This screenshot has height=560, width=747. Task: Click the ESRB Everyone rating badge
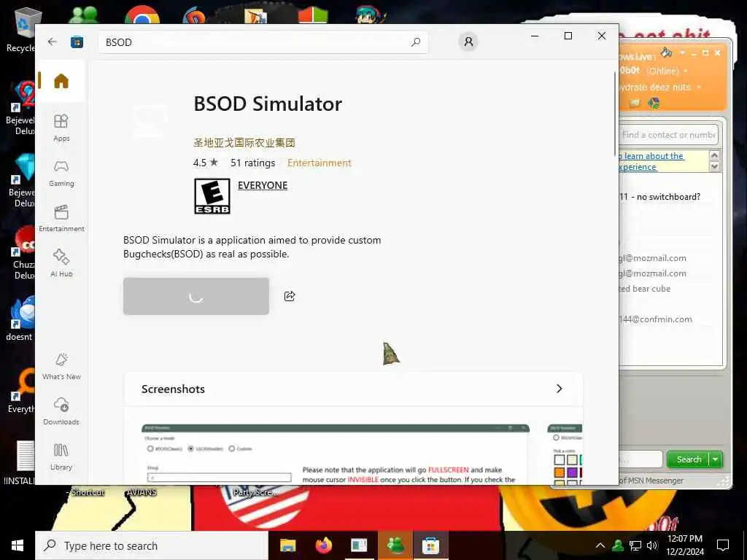click(x=212, y=196)
